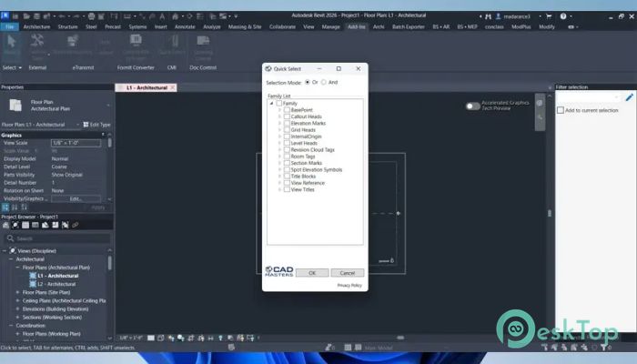Click the Detail Level icon in view control bar
Image resolution: width=637 pixels, height=364 pixels.
(x=151, y=338)
